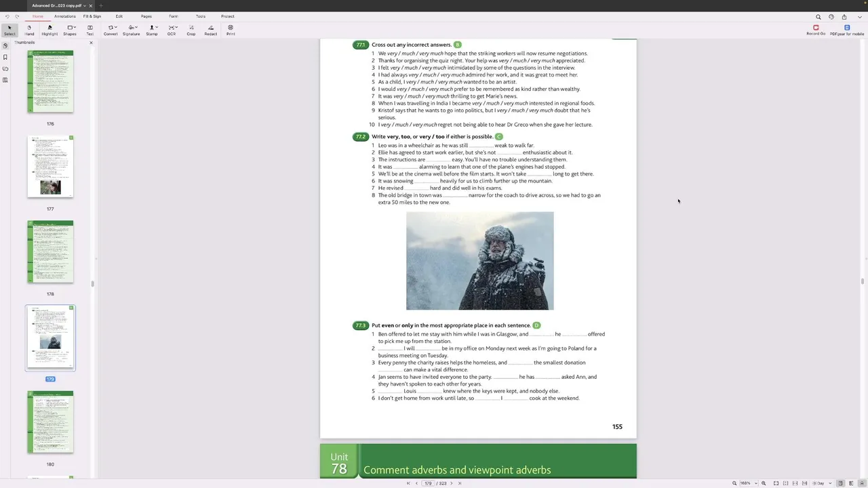Go to the previous page
This screenshot has width=868, height=488.
(x=416, y=483)
